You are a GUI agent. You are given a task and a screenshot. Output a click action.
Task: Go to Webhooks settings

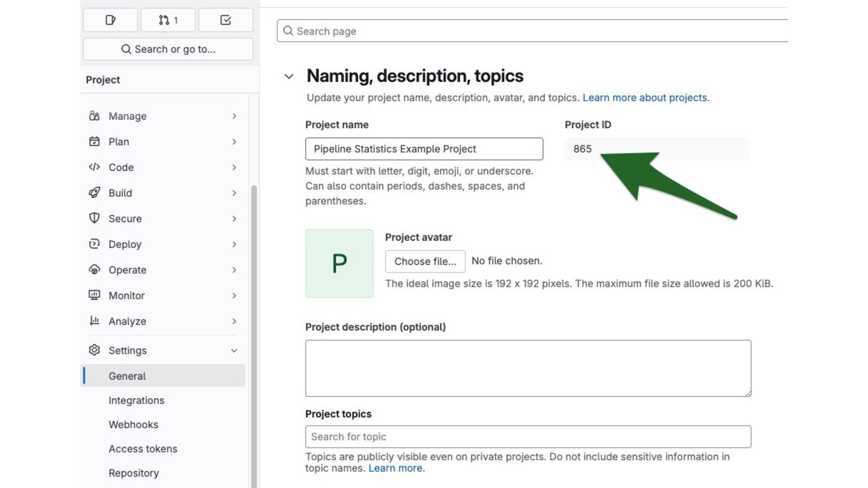coord(133,425)
